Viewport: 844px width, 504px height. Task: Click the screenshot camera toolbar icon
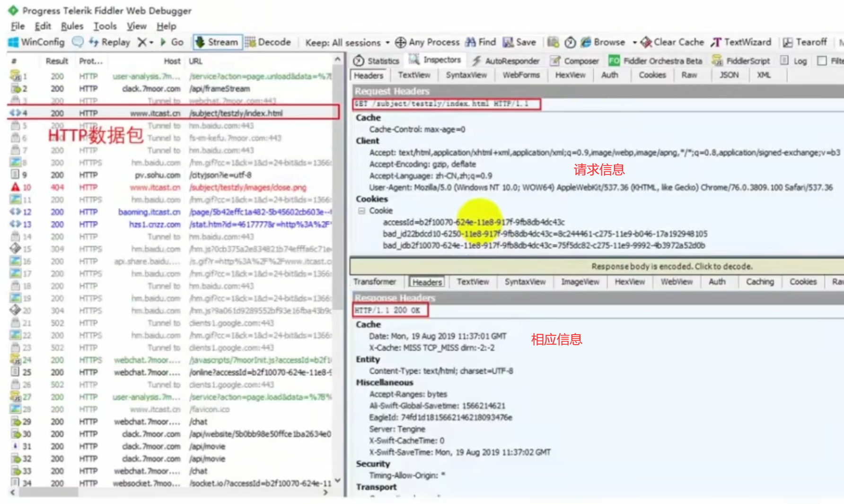553,42
